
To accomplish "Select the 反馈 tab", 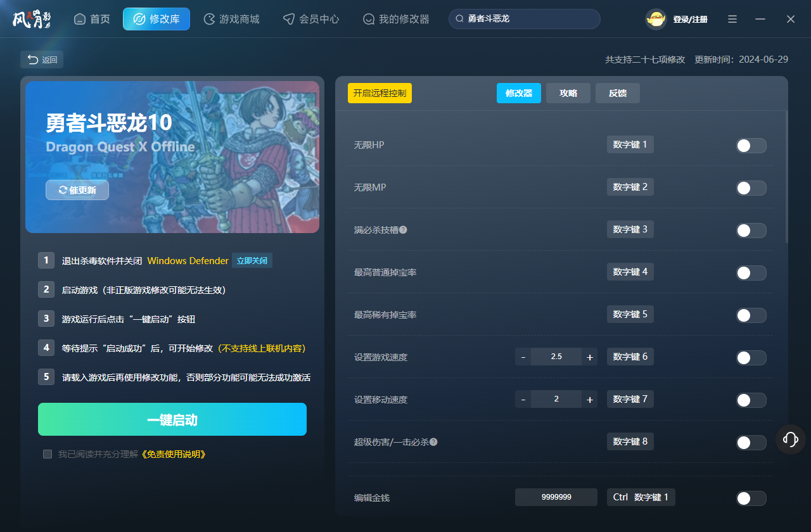I will click(x=617, y=92).
